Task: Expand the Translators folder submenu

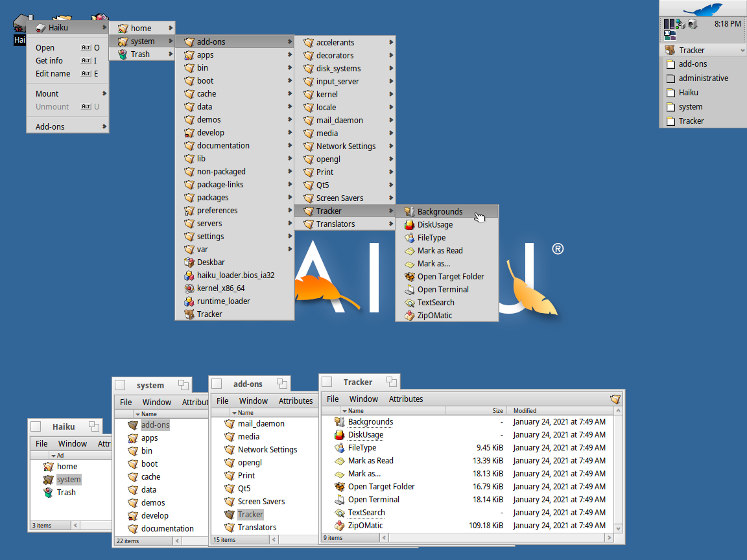Action: (x=390, y=224)
